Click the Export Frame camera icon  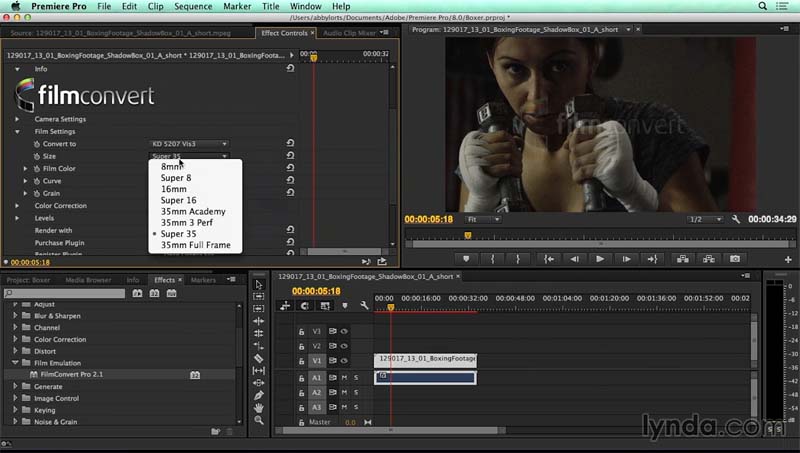735,258
